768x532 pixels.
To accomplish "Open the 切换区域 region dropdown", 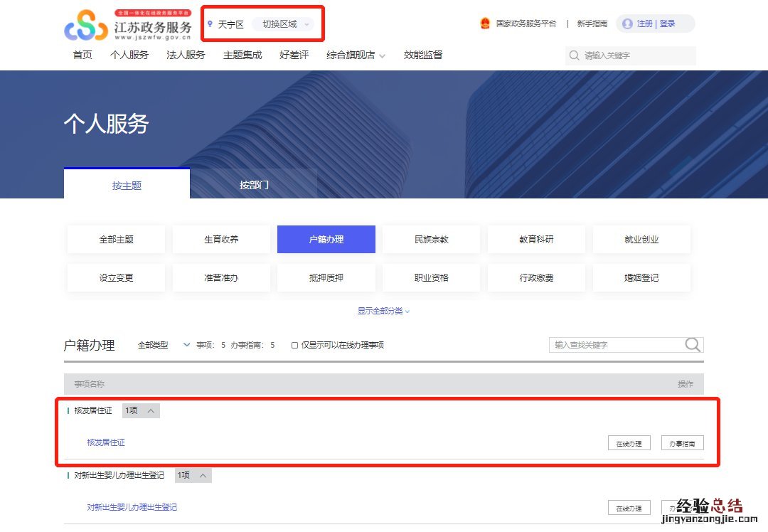I will pyautogui.click(x=284, y=24).
